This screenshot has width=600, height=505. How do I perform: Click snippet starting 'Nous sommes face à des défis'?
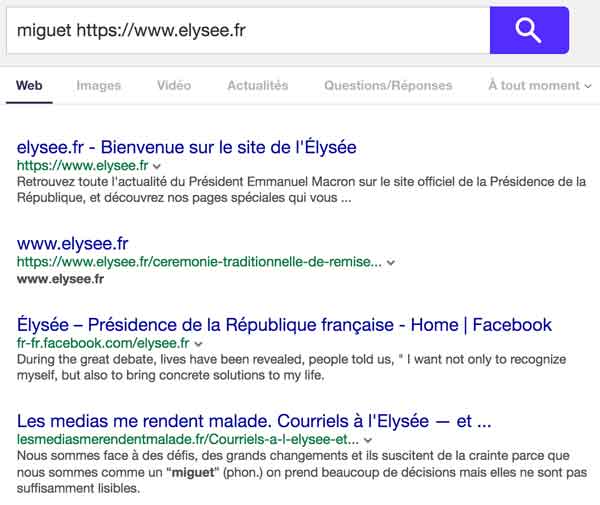(x=302, y=472)
